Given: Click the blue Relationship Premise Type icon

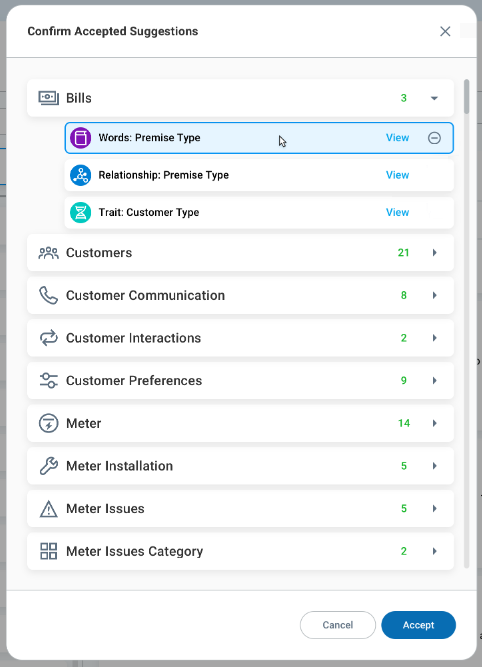Looking at the screenshot, I should coord(80,175).
